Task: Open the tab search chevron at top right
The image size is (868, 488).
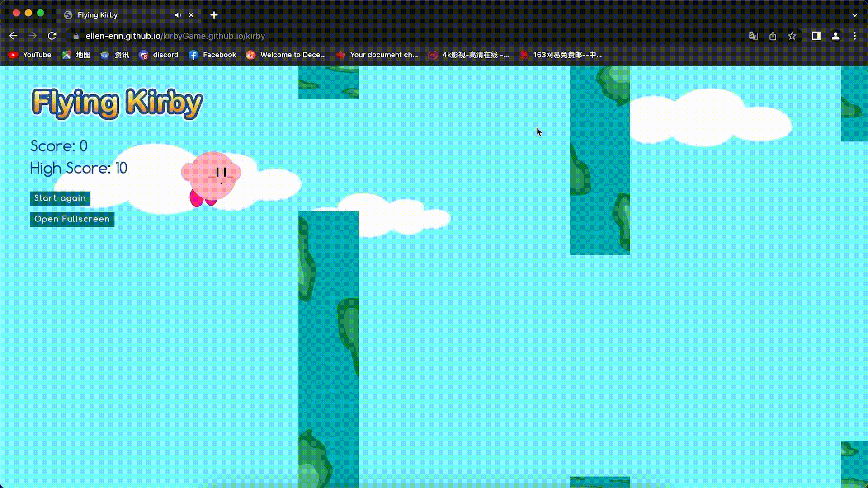Action: tap(854, 15)
